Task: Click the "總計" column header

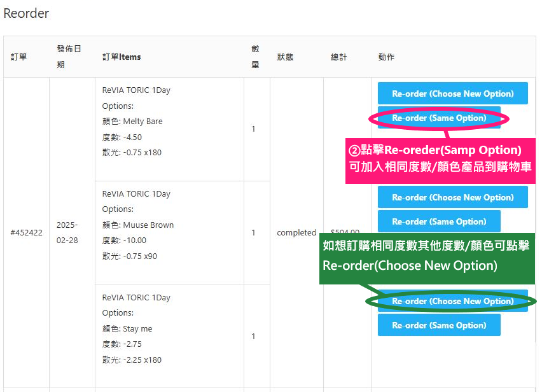Action: [338, 57]
